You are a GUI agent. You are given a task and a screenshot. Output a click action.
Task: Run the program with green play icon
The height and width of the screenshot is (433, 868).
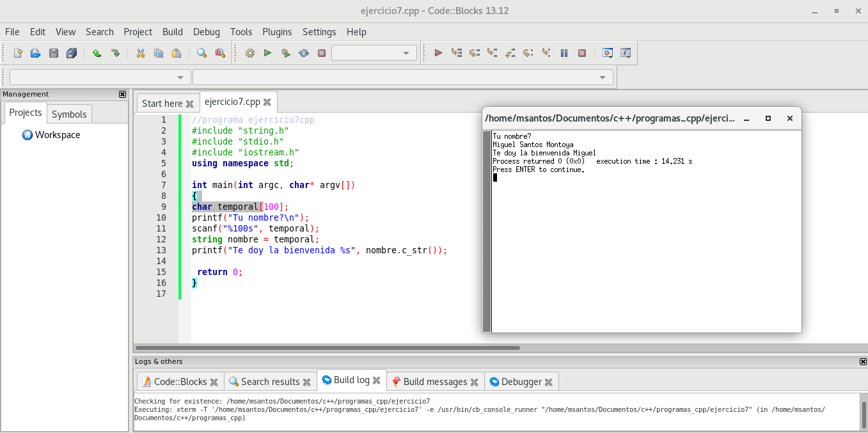tap(268, 53)
